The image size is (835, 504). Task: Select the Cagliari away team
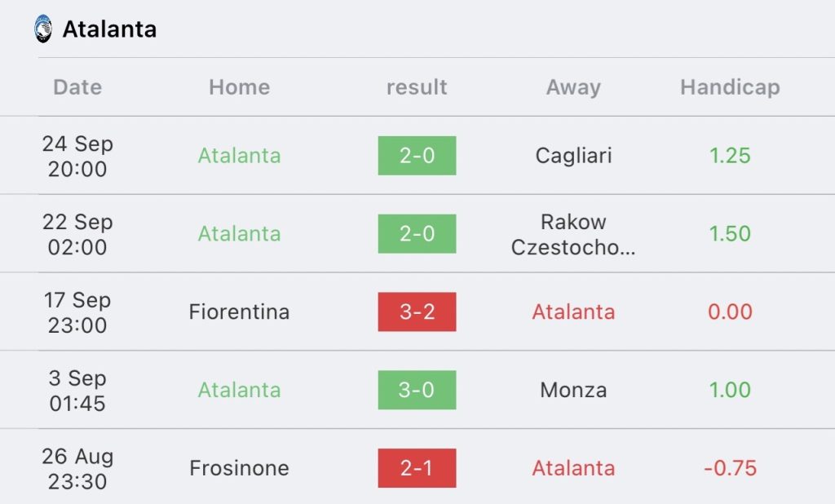(x=573, y=156)
